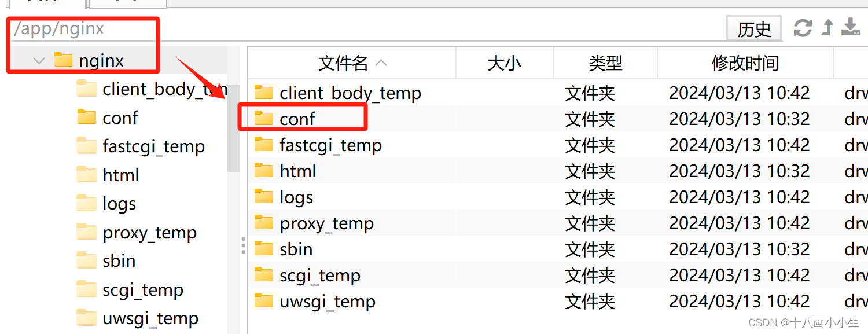Click the logs row's date 2024/03/13 10:42
This screenshot has width=868, height=334.
(x=740, y=197)
